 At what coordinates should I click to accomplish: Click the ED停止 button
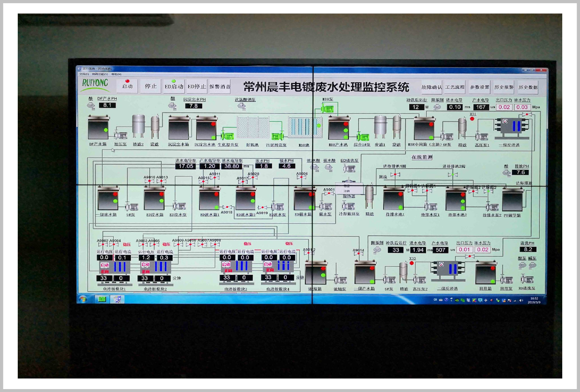point(197,86)
